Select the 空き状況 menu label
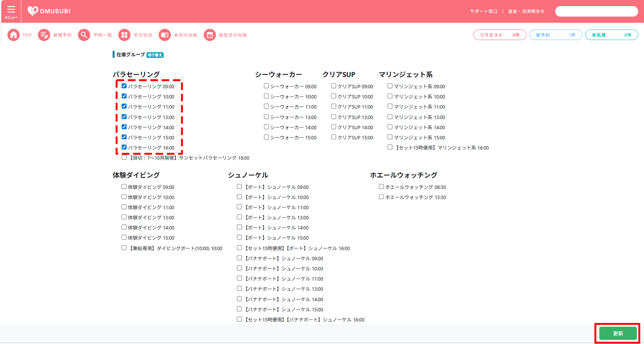644x344 pixels. [143, 35]
